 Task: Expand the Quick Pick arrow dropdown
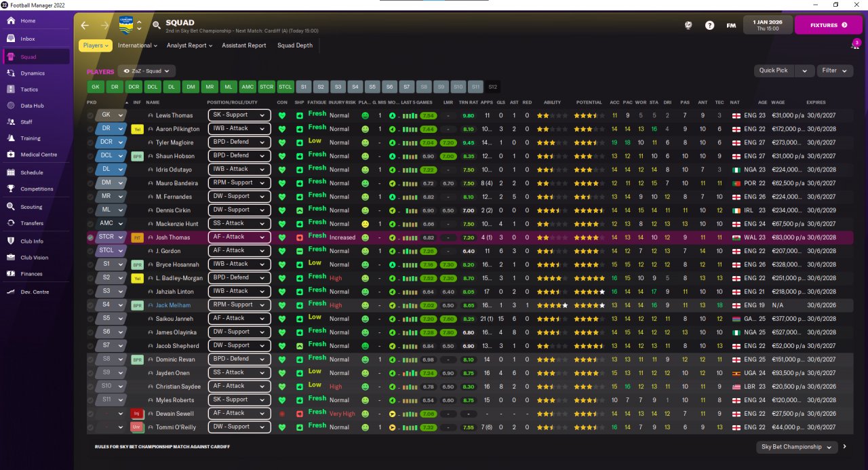pyautogui.click(x=804, y=71)
